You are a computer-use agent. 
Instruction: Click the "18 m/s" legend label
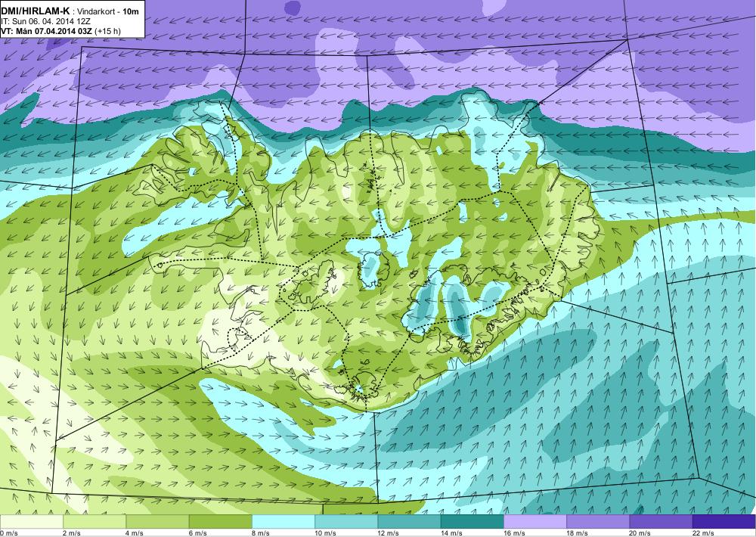click(x=577, y=533)
